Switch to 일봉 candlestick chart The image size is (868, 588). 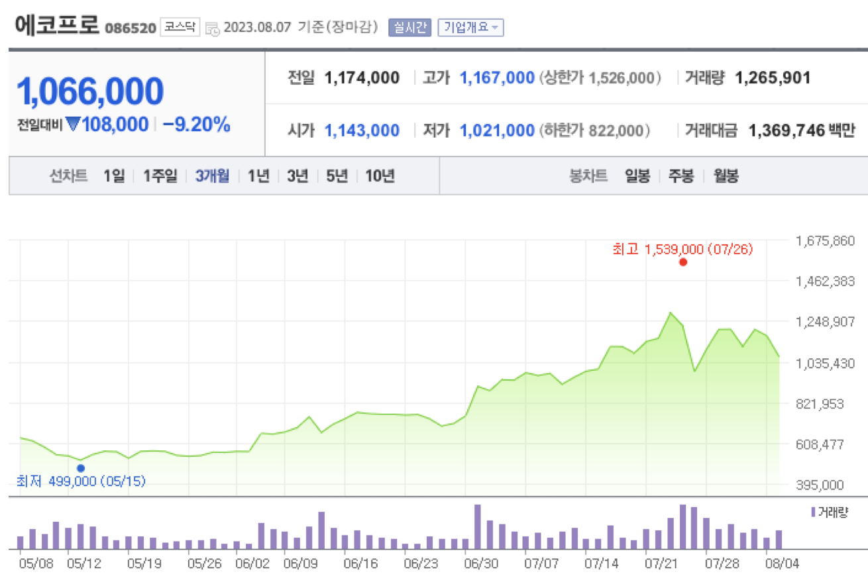637,176
